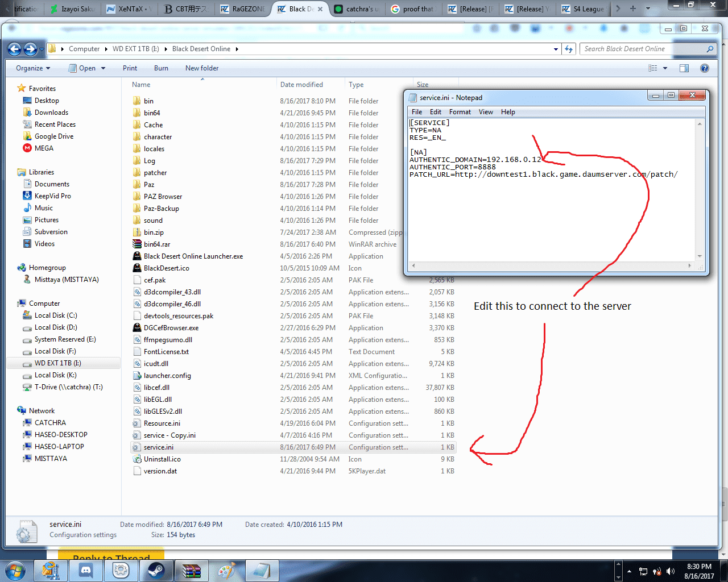The image size is (728, 582).
Task: Click the Windows Start button
Action: [x=15, y=571]
